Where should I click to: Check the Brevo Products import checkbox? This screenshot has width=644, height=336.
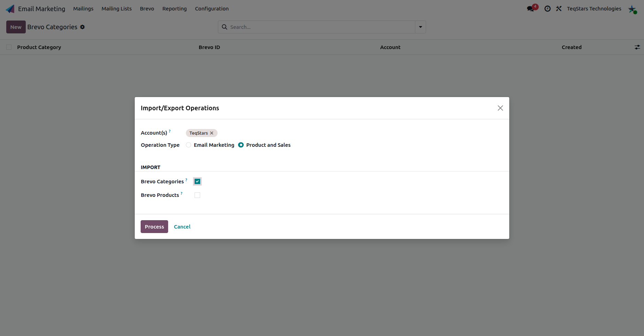pos(197,195)
